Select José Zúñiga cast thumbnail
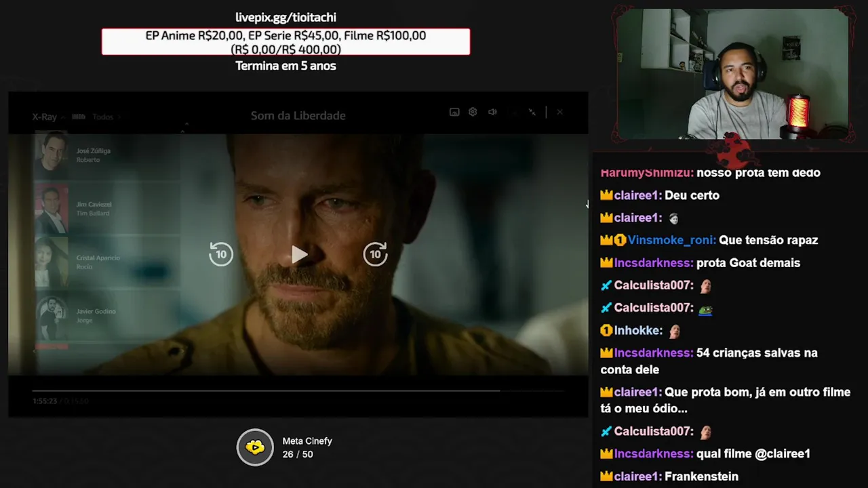This screenshot has width=868, height=488. pyautogui.click(x=52, y=155)
